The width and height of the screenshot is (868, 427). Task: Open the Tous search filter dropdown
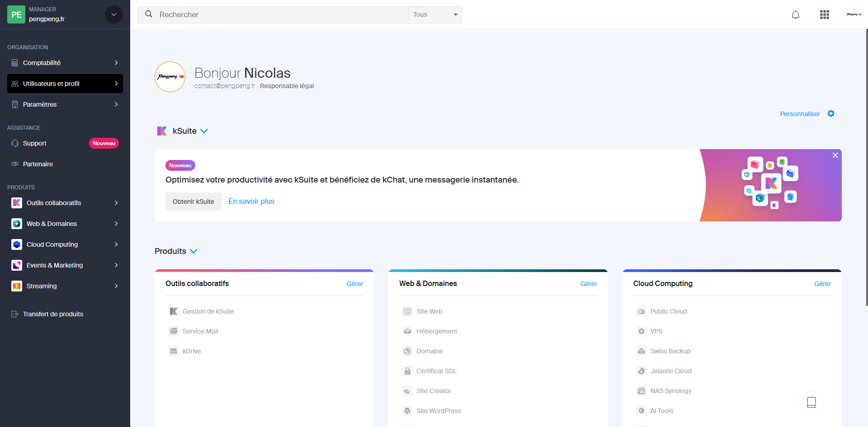coord(435,14)
